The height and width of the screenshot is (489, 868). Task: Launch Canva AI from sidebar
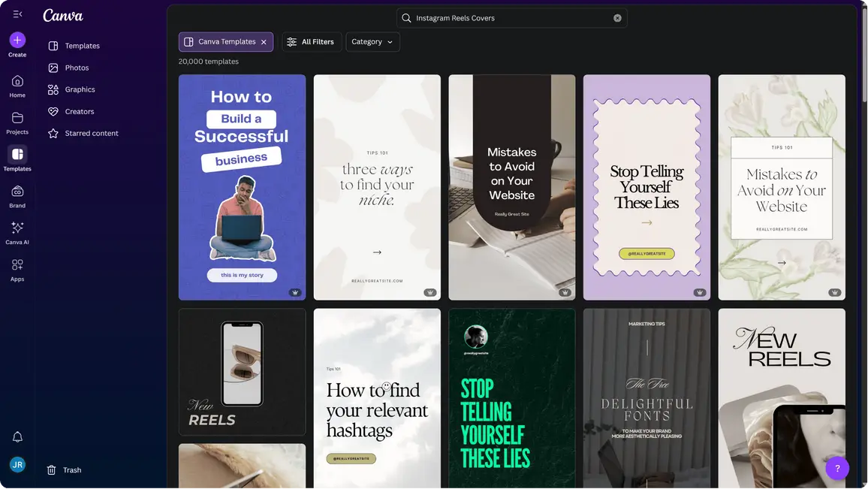tap(17, 228)
